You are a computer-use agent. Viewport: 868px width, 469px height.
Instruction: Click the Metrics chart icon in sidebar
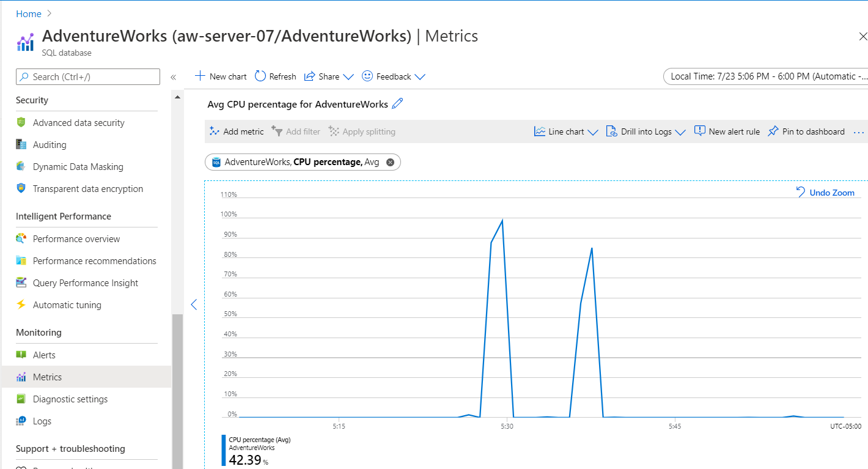coord(21,377)
